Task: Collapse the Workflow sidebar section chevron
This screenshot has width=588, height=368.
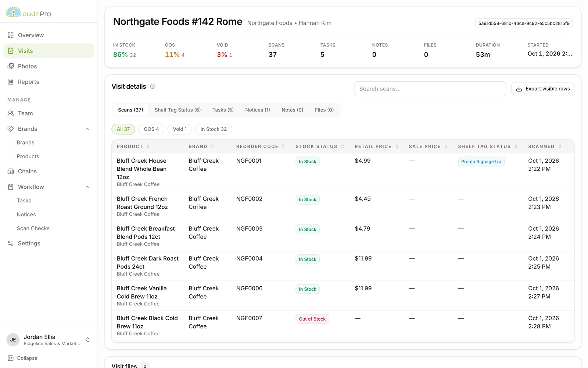Action: [87, 187]
